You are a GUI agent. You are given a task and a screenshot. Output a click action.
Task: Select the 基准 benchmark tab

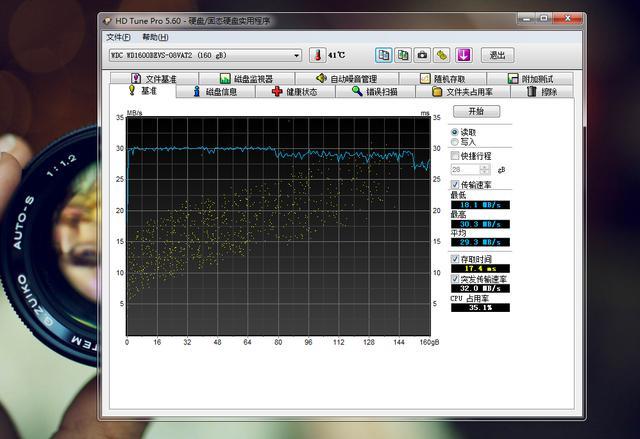(x=143, y=91)
